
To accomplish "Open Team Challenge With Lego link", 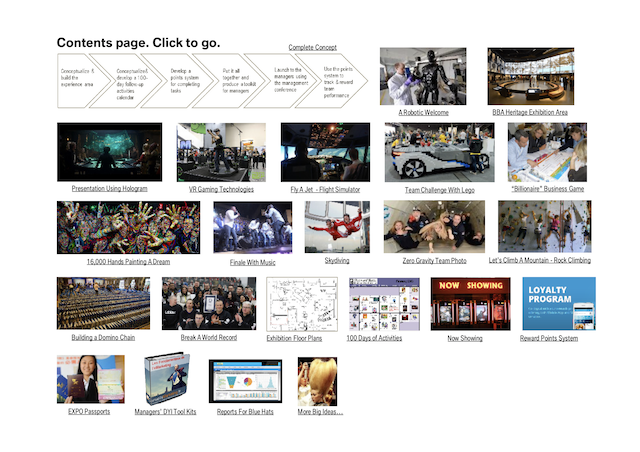I will (x=438, y=188).
